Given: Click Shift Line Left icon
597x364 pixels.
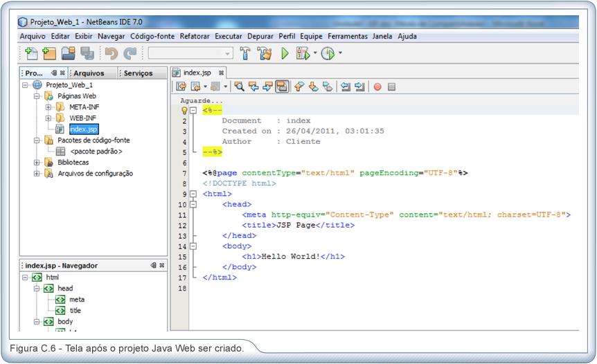Looking at the screenshot, I should point(346,87).
